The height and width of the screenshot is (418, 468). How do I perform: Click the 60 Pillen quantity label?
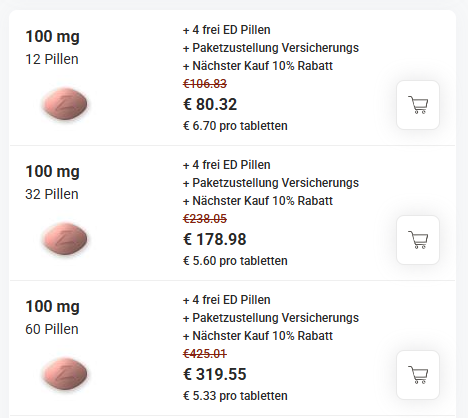(x=52, y=329)
